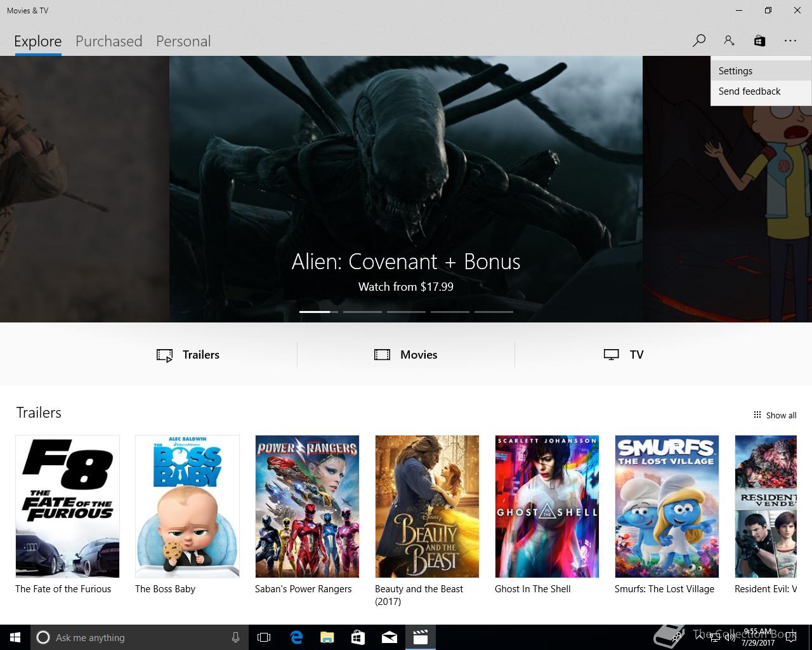812x650 pixels.
Task: Click Beauty and the Beast (2017) caption
Action: click(419, 595)
